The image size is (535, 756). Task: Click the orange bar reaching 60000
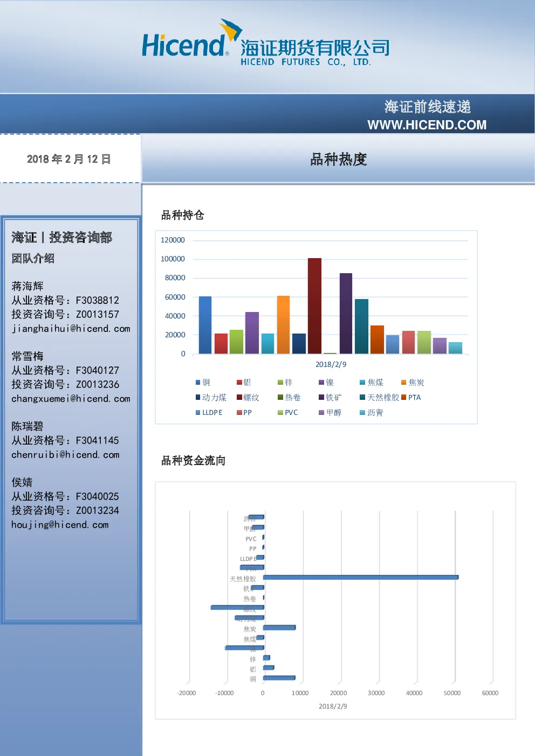click(x=283, y=324)
